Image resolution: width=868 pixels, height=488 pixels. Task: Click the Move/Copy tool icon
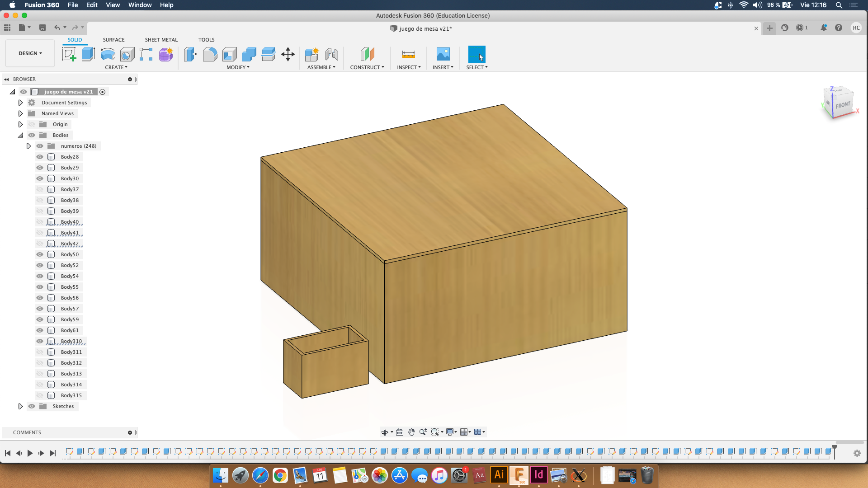288,54
